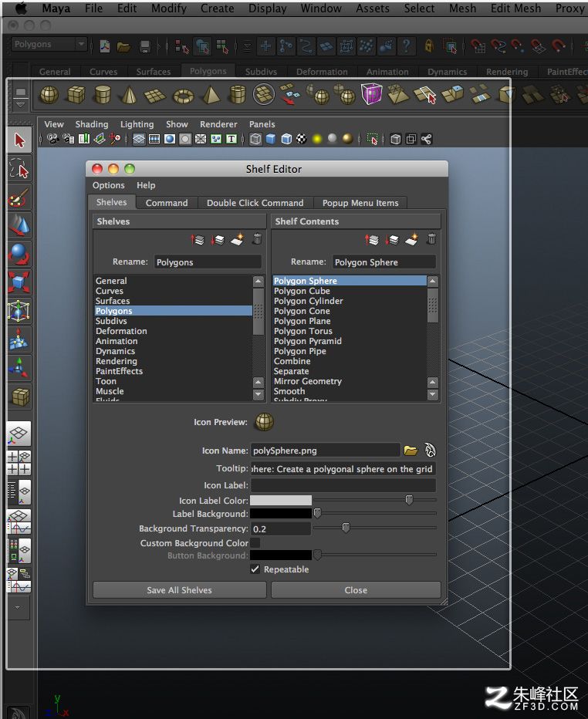Image resolution: width=588 pixels, height=719 pixels.
Task: Open the Polygons menu set dropdown
Action: click(x=49, y=45)
